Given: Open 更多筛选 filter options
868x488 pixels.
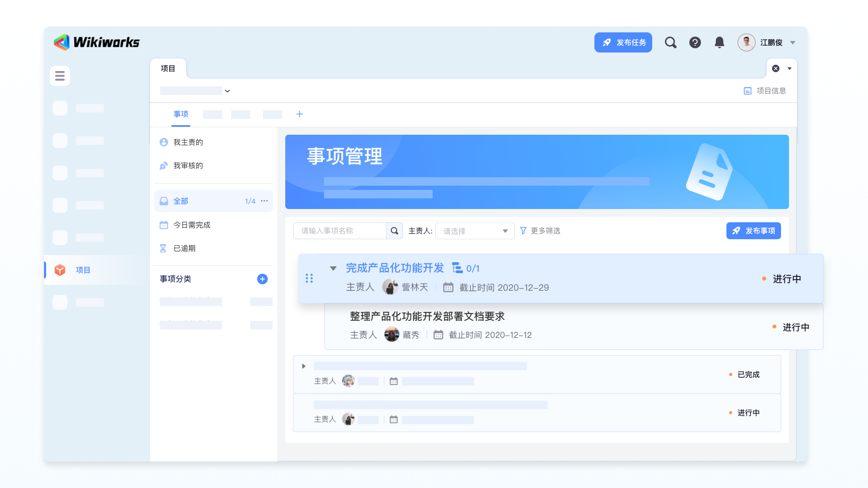Looking at the screenshot, I should click(x=540, y=231).
